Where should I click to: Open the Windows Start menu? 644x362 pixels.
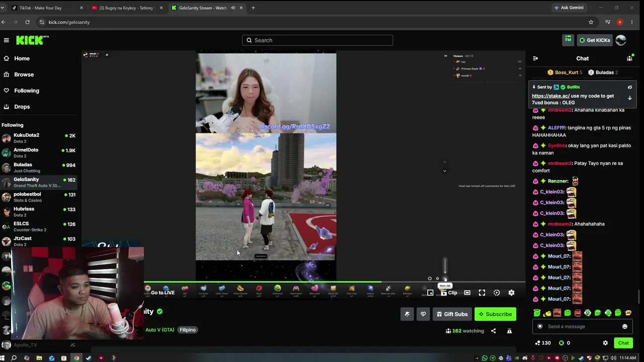[x=3, y=358]
